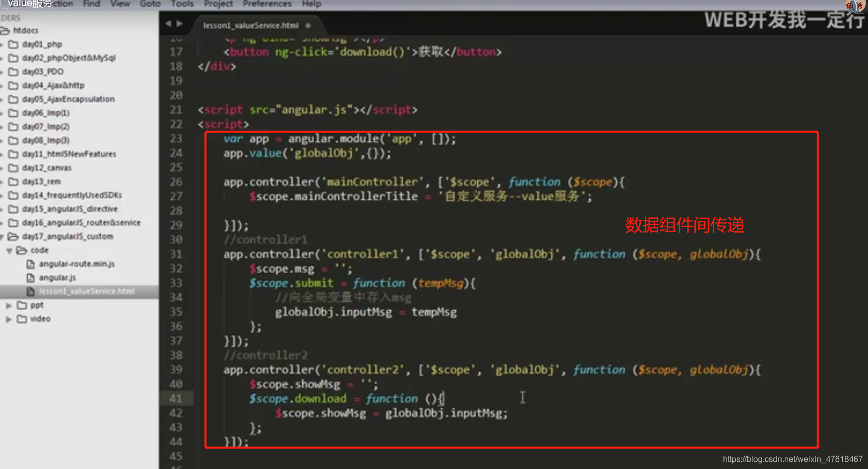Select the day01_php folder name

[x=42, y=44]
